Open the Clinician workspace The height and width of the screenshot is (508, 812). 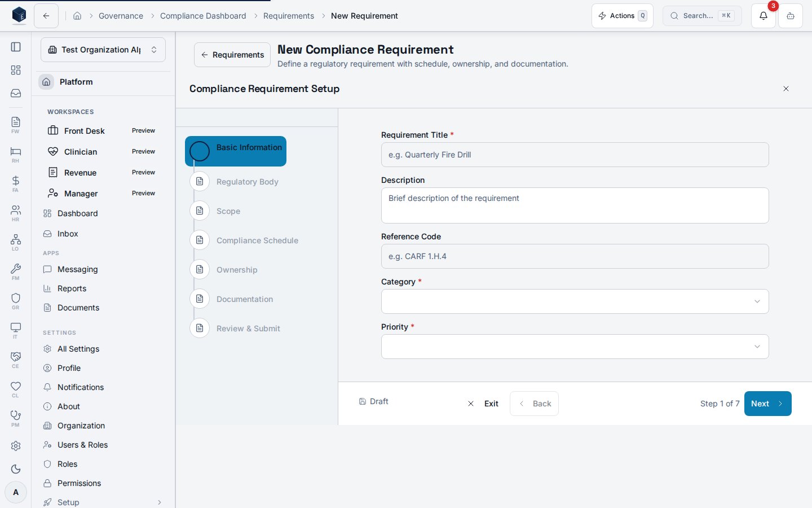coord(103,152)
